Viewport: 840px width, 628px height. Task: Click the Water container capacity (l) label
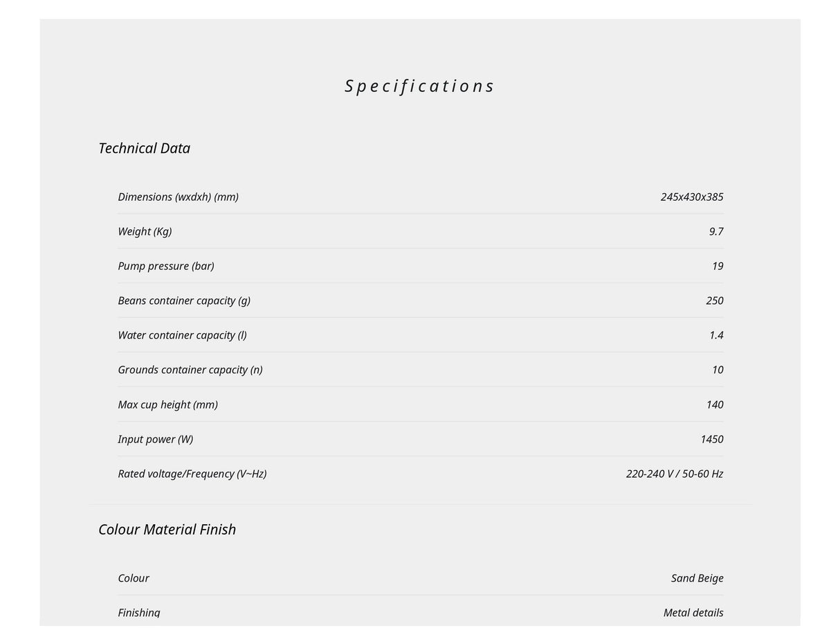(182, 335)
